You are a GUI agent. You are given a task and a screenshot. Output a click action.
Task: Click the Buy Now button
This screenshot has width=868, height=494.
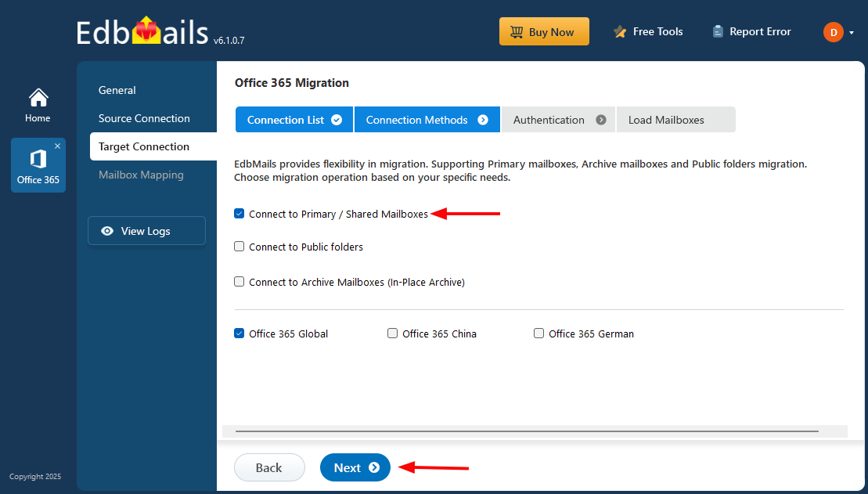point(544,31)
